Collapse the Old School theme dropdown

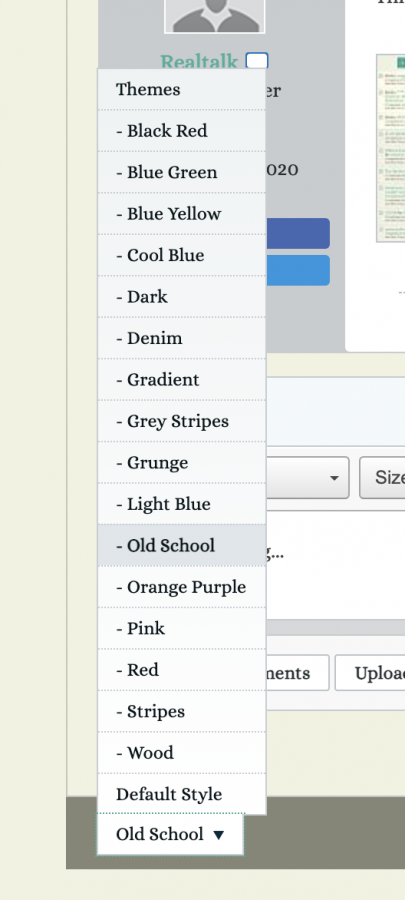click(170, 834)
